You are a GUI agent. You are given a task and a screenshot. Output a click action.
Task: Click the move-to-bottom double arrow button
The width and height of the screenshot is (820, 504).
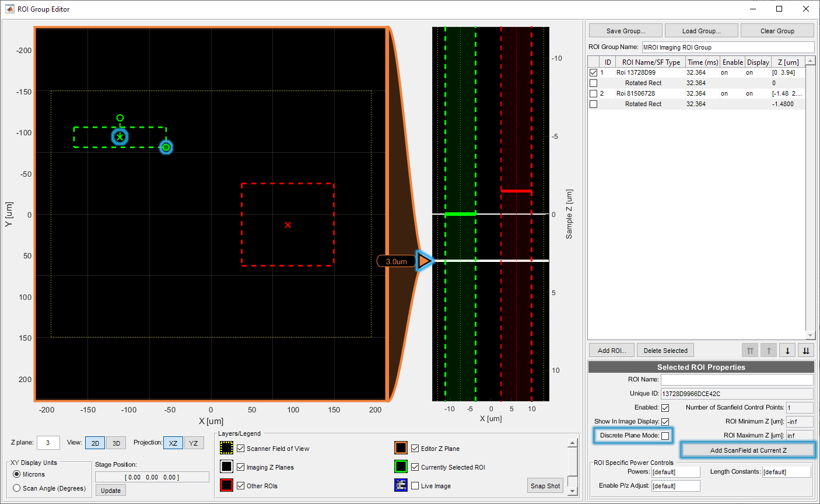pyautogui.click(x=806, y=351)
